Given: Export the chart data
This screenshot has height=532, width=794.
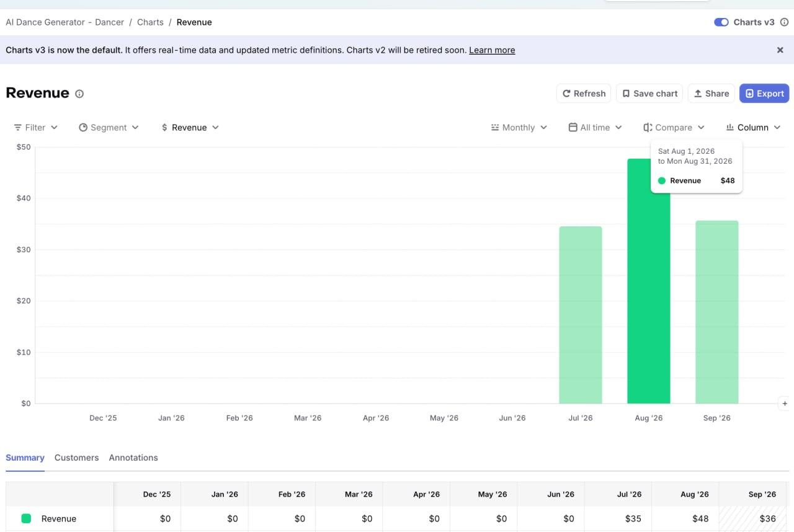Looking at the screenshot, I should click(x=764, y=94).
